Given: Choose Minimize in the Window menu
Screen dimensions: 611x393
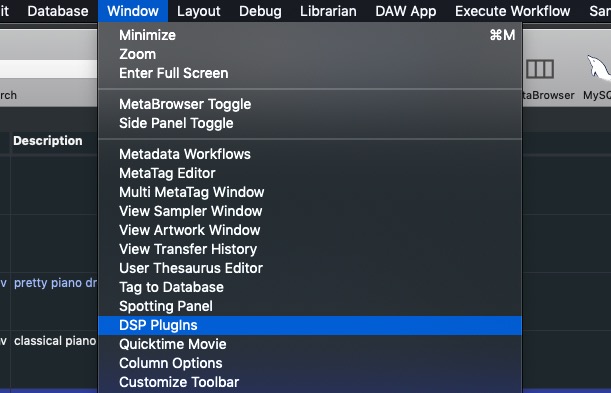Looking at the screenshot, I should 310,35.
